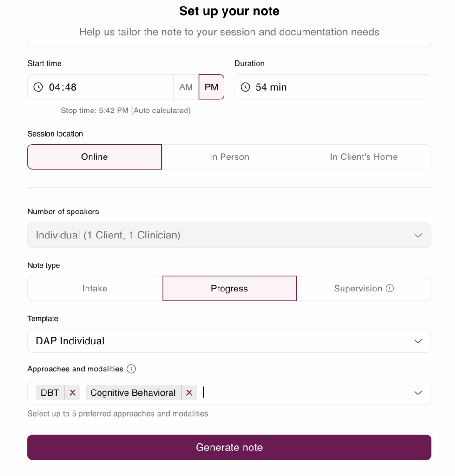This screenshot has width=455, height=476.
Task: Click the clock icon in Duration field
Action: click(245, 87)
